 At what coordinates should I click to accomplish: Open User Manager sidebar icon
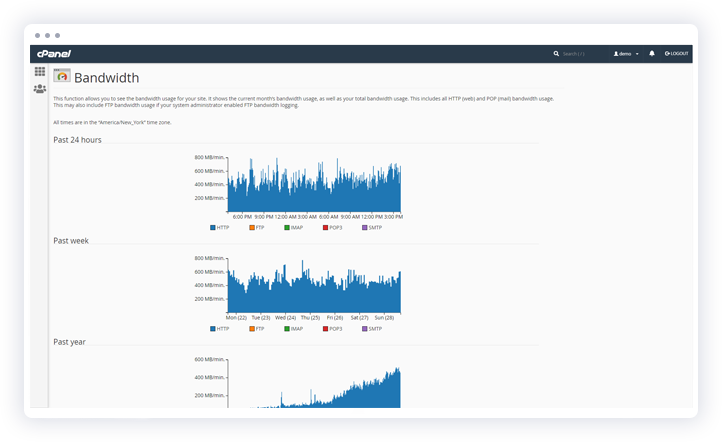[x=40, y=89]
